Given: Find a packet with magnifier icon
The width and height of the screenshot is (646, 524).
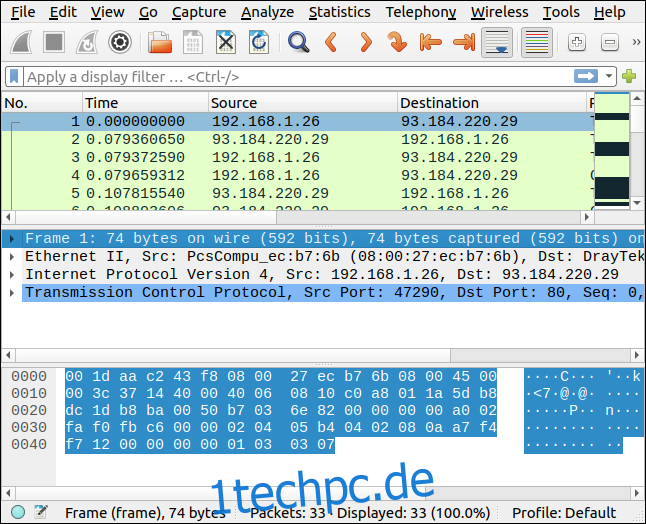Looking at the screenshot, I should point(299,42).
